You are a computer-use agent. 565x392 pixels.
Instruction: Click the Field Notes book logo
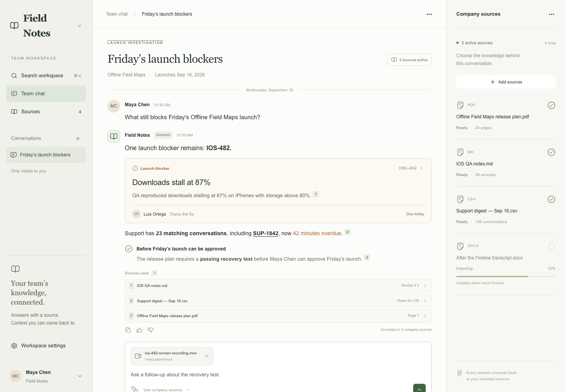tap(15, 25)
